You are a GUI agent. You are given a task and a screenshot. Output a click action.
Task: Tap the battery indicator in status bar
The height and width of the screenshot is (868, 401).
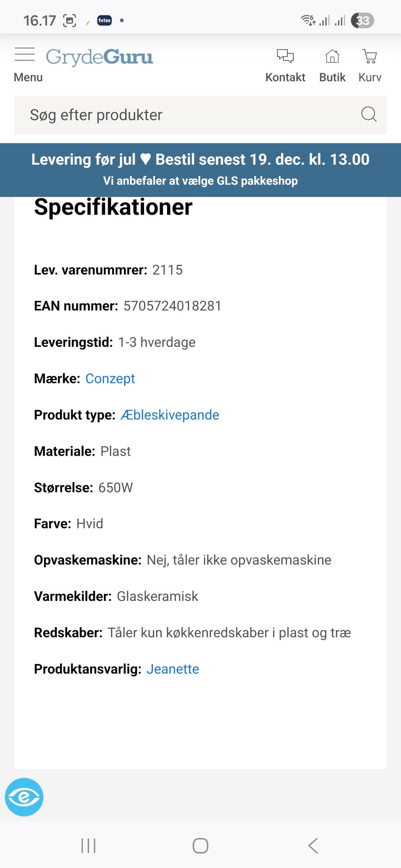coord(362,20)
